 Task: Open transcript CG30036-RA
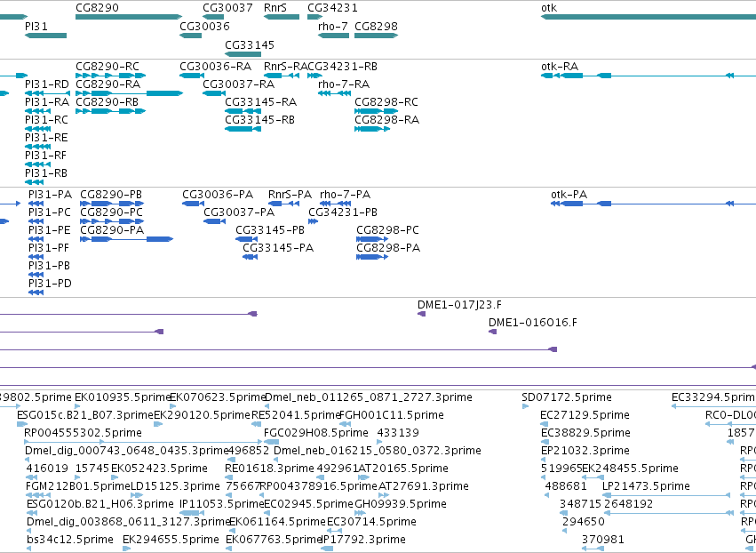pyautogui.click(x=192, y=76)
